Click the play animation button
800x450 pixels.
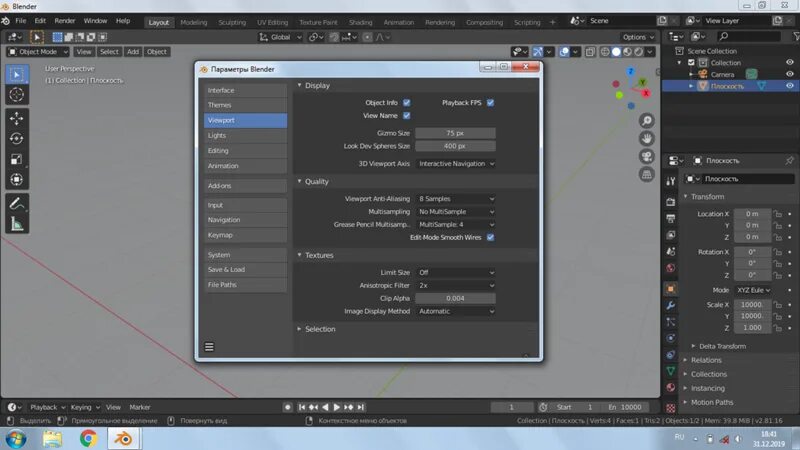pos(337,407)
